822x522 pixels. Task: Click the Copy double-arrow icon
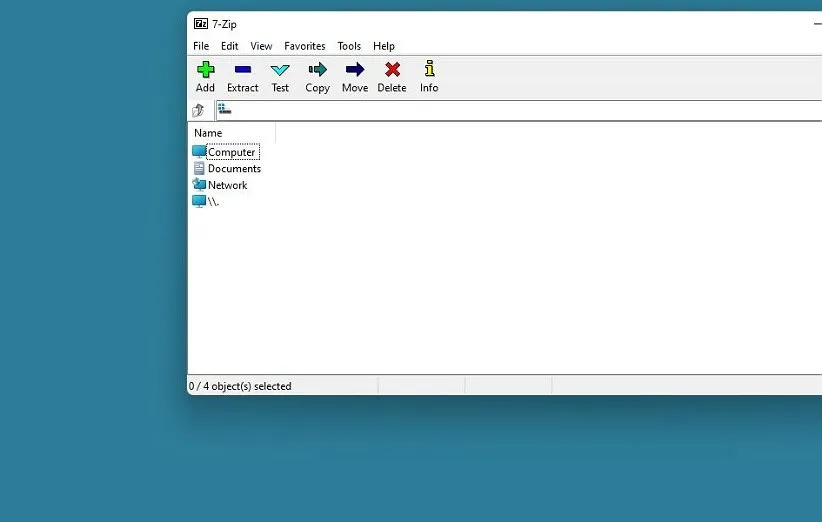pyautogui.click(x=317, y=70)
